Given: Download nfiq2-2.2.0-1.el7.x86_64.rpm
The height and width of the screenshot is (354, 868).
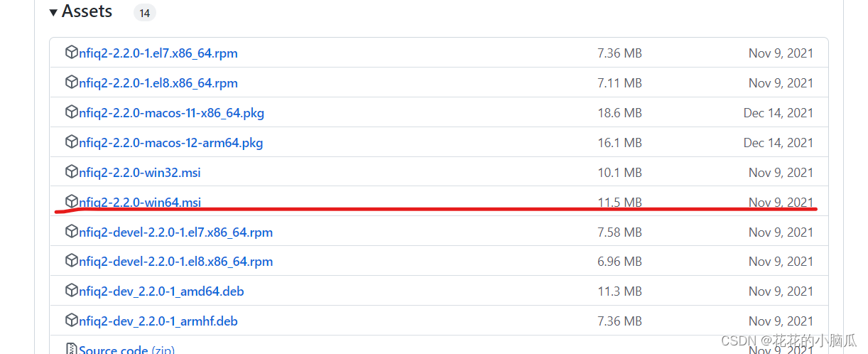Looking at the screenshot, I should click(x=158, y=53).
